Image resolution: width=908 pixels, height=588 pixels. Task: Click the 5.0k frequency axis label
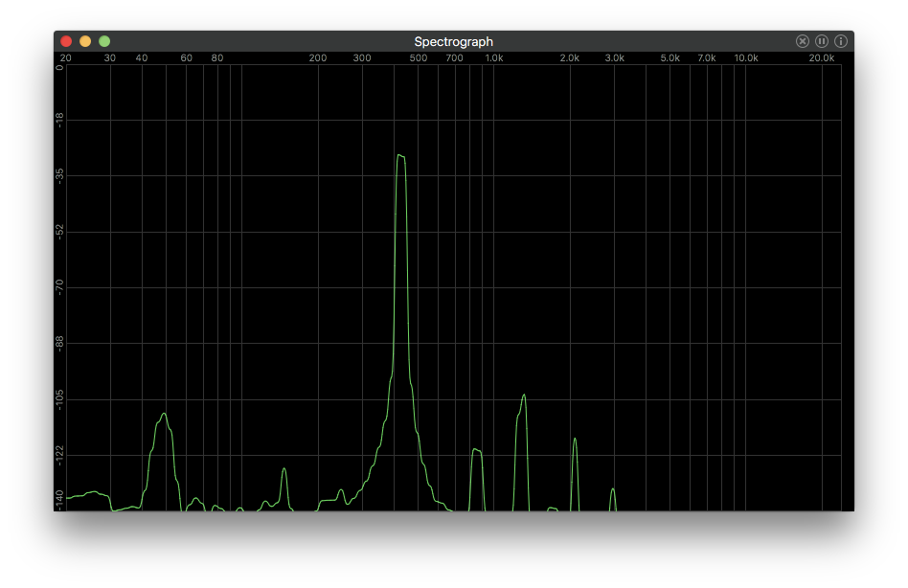coord(670,57)
